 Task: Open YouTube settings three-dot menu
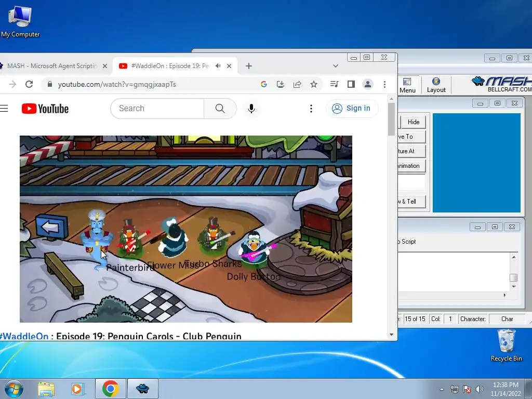coord(311,109)
